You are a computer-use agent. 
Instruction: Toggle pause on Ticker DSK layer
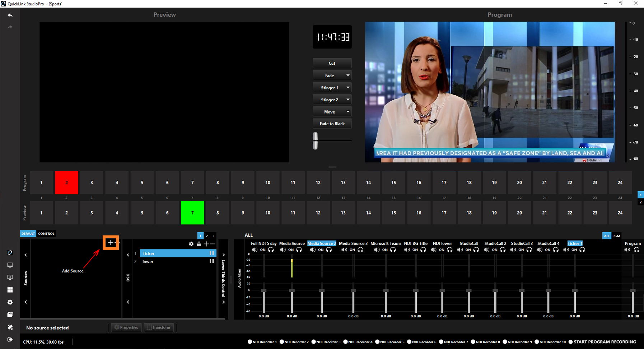click(212, 253)
